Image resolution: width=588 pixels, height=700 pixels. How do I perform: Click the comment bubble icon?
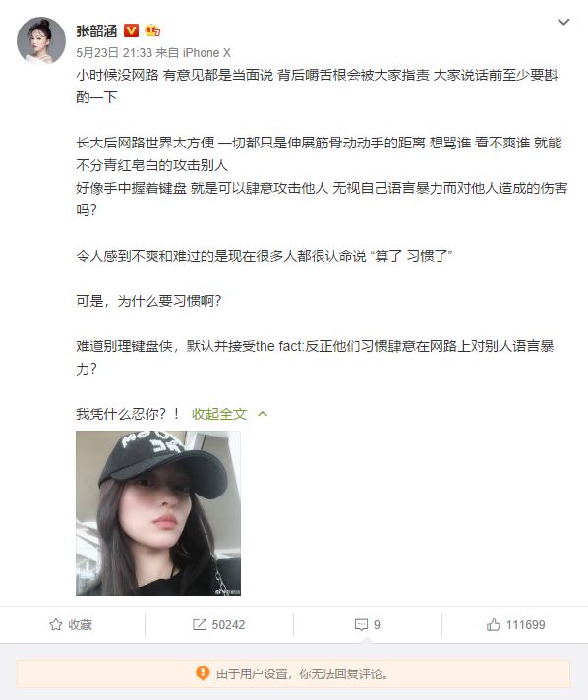[x=361, y=624]
